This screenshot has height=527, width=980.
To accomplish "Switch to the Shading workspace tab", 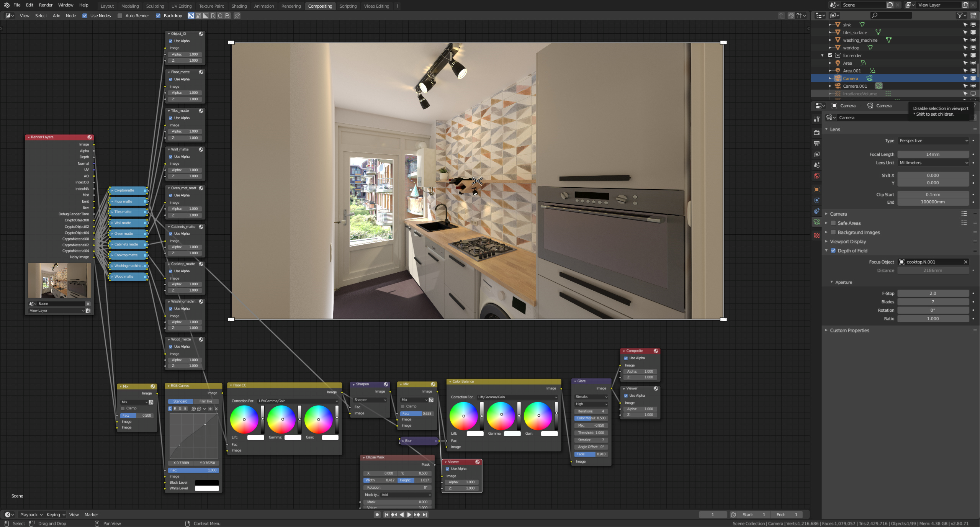I will coord(239,6).
